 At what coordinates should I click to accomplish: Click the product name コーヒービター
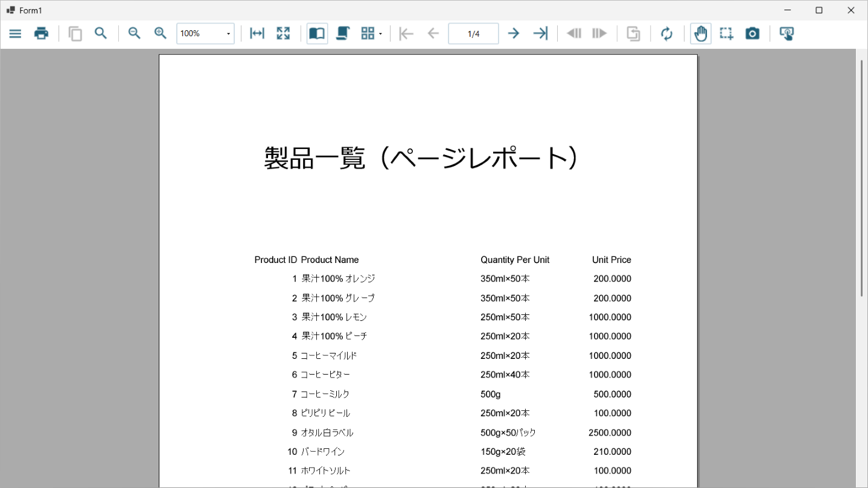pos(325,375)
